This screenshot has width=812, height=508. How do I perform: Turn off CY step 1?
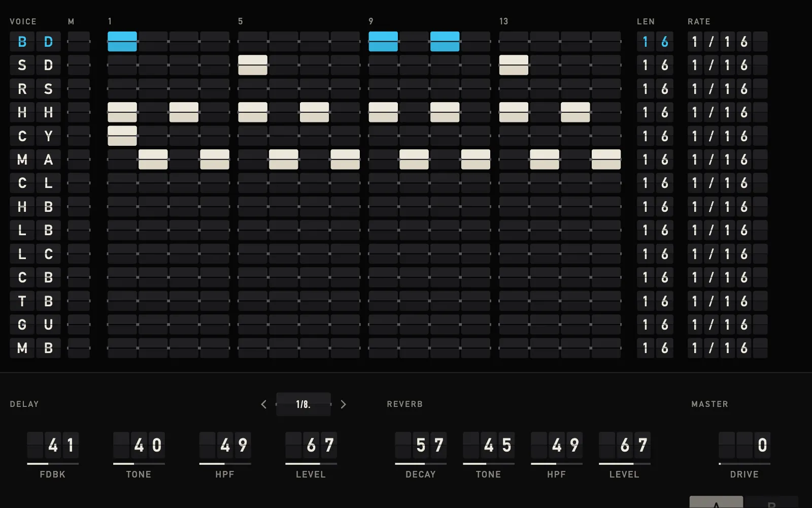click(122, 136)
